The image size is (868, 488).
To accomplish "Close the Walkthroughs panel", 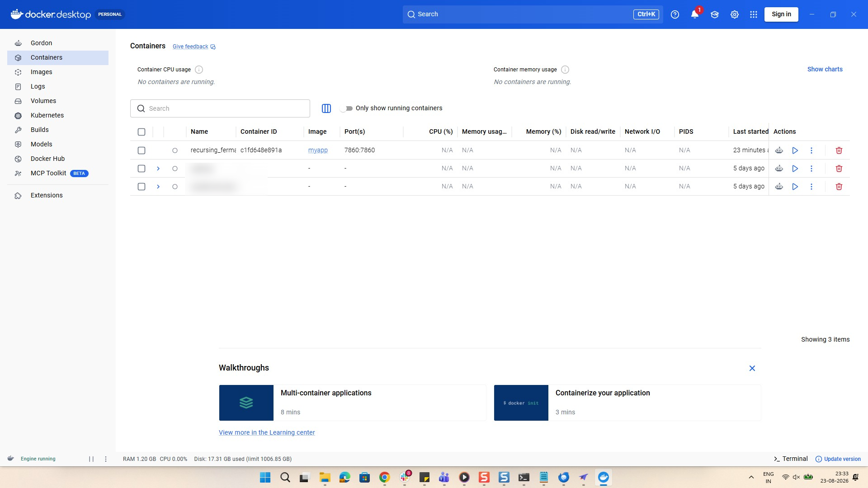I will coord(752,368).
